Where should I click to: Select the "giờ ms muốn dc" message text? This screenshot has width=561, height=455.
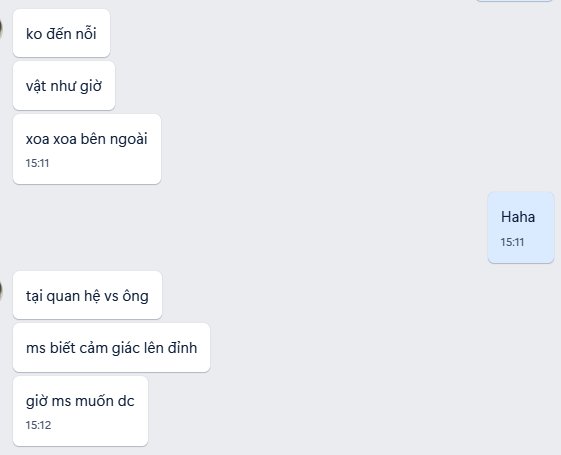tap(80, 401)
